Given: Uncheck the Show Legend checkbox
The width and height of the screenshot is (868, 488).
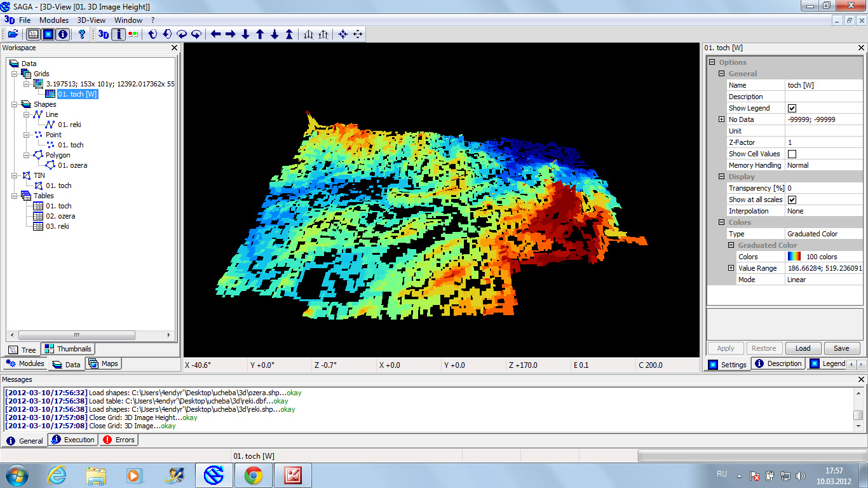Looking at the screenshot, I should [x=792, y=108].
